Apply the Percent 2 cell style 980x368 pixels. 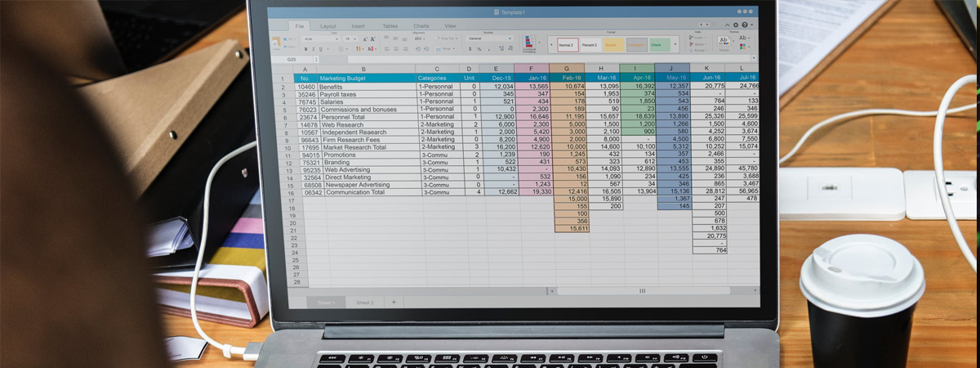(590, 45)
